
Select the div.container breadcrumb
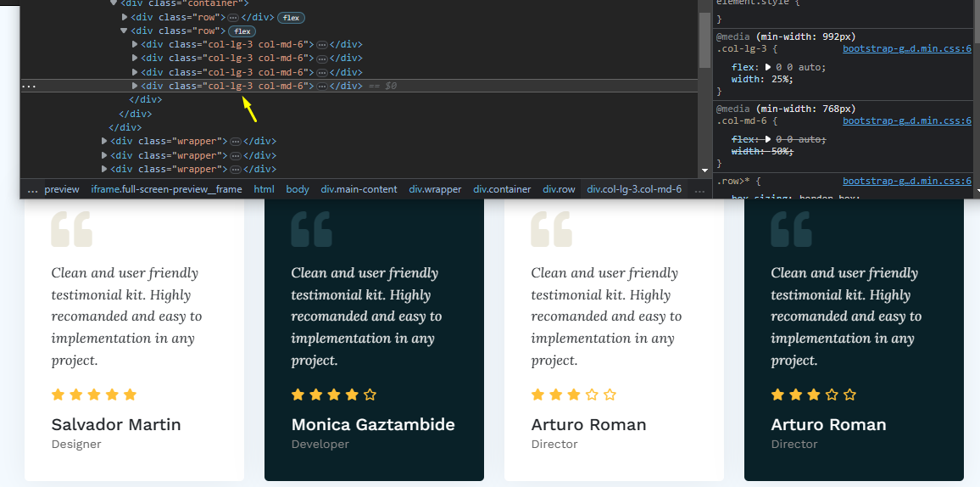click(502, 189)
